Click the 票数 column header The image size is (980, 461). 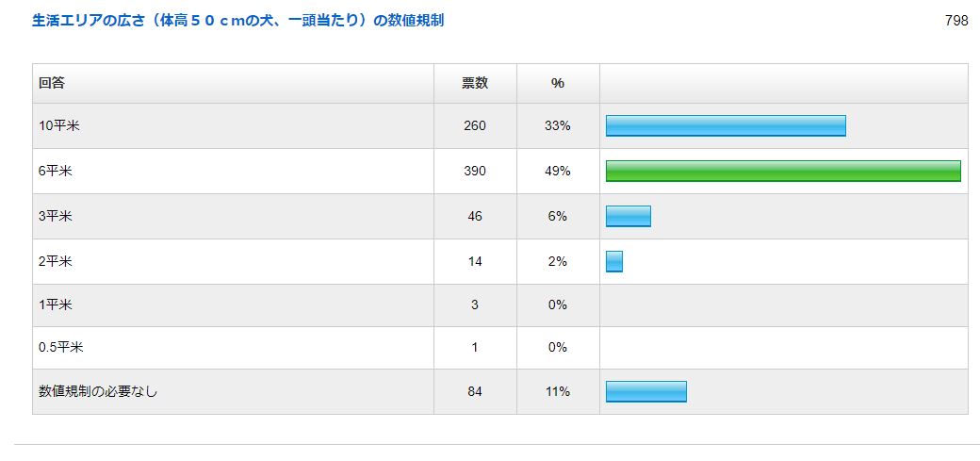click(x=475, y=83)
